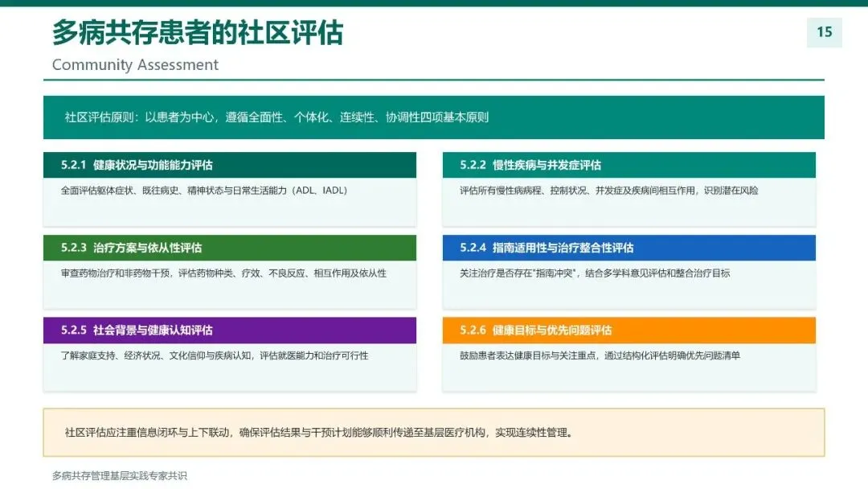Screen dimensions: 868x489
Task: Click description 鼓励患者表达健康目标与关注重点
Action: 600,355
